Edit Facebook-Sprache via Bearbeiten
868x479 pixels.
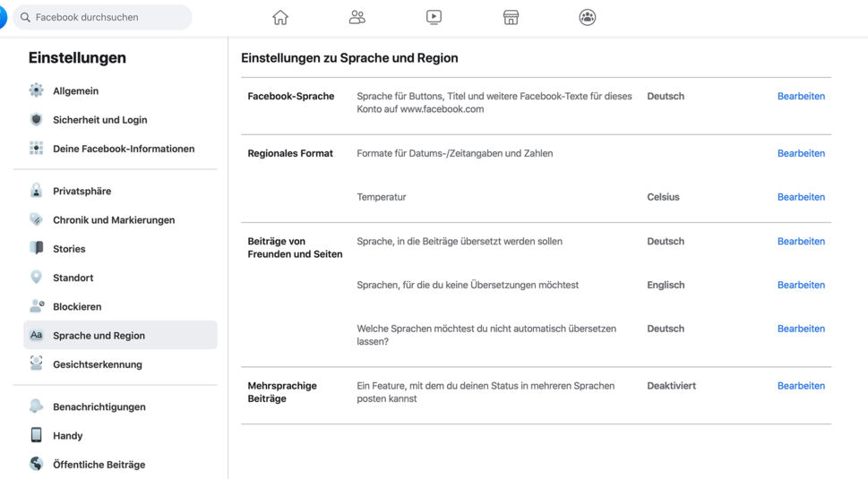coord(801,96)
